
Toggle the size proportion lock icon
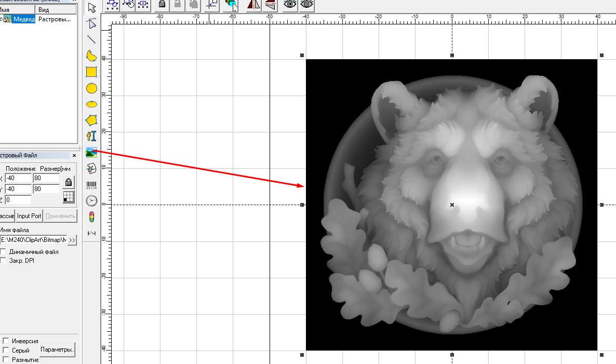click(x=68, y=182)
